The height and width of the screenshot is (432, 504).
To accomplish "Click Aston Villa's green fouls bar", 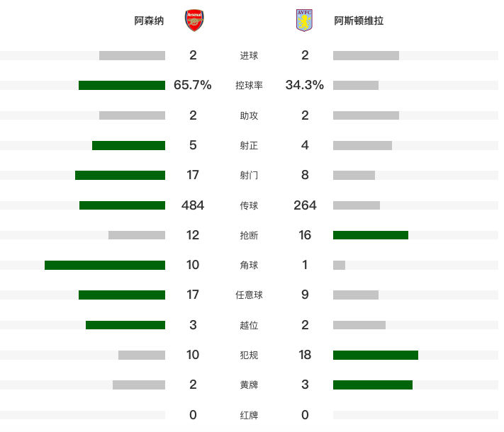I will click(376, 355).
